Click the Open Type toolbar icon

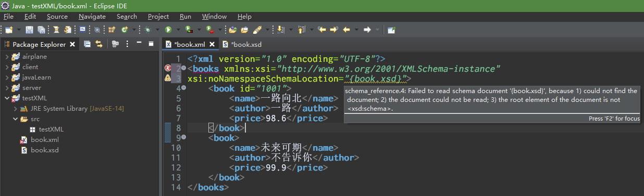pos(232,30)
